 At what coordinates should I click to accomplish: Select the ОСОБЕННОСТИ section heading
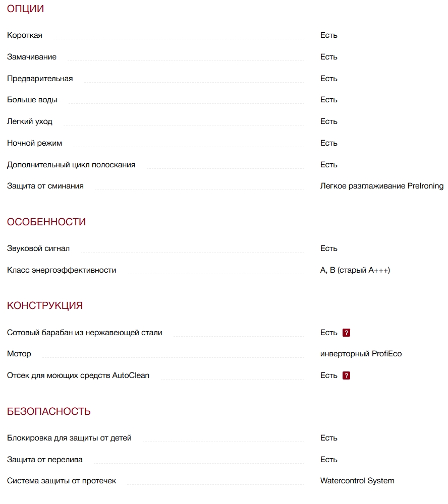[46, 222]
